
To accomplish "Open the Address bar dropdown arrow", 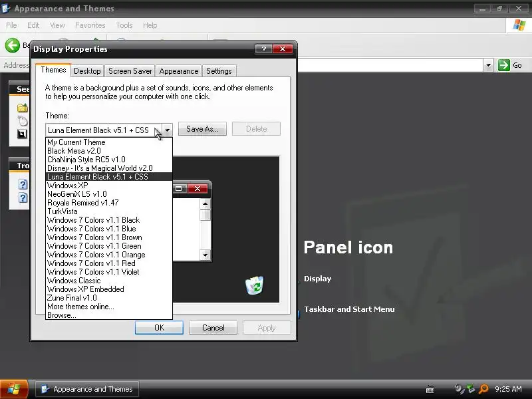I will tap(488, 65).
